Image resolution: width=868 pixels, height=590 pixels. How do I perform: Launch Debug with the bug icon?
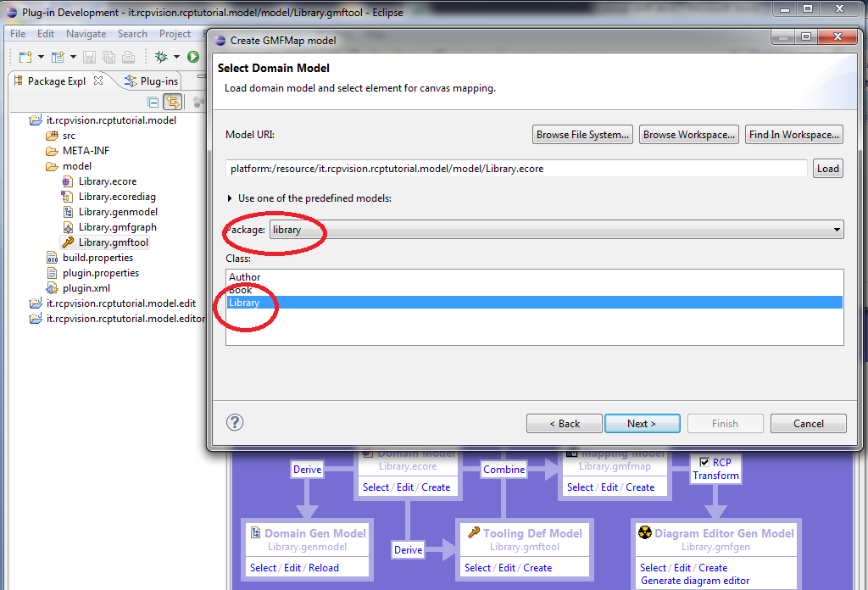click(x=161, y=57)
